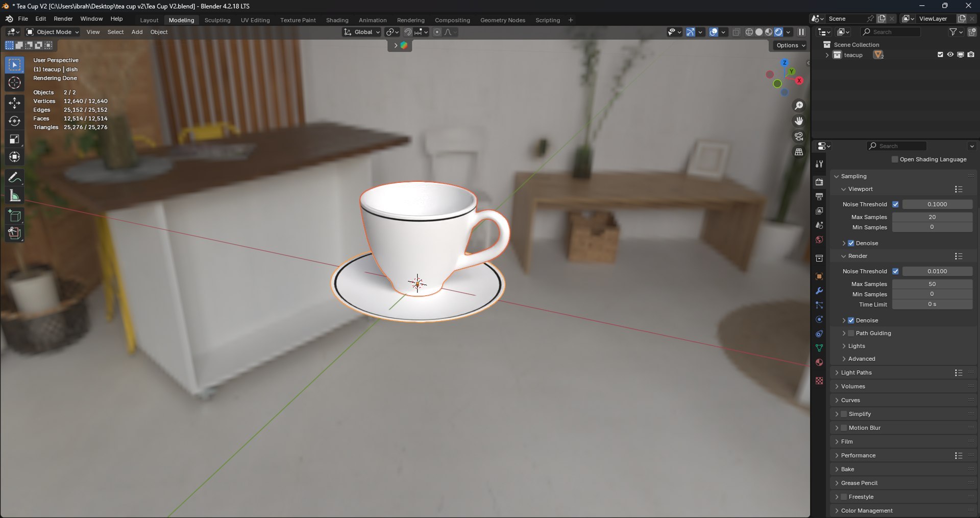Viewport: 980px width, 518px height.
Task: Open the Scene properties tab
Action: (x=819, y=225)
